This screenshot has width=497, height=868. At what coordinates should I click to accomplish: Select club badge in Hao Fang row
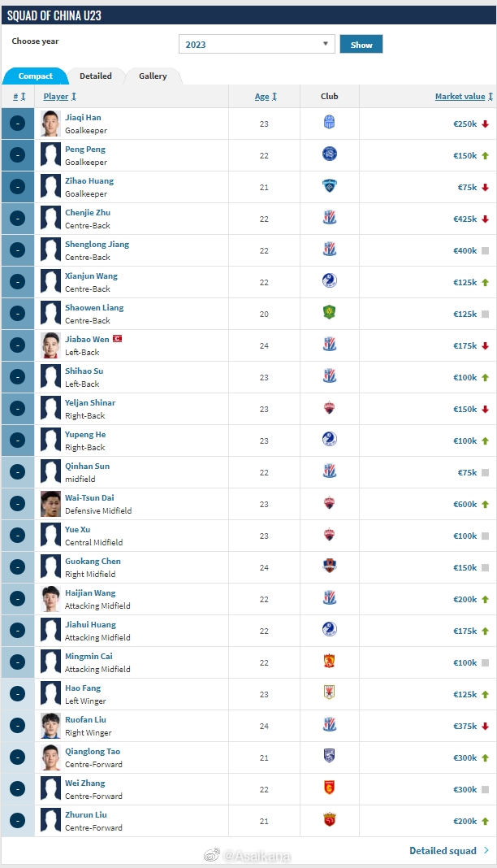point(329,693)
